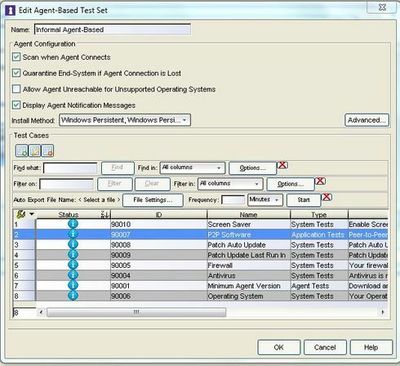Image resolution: width=400 pixels, height=366 pixels.
Task: Open the Minutes frequency unit dropdown
Action: 265,200
